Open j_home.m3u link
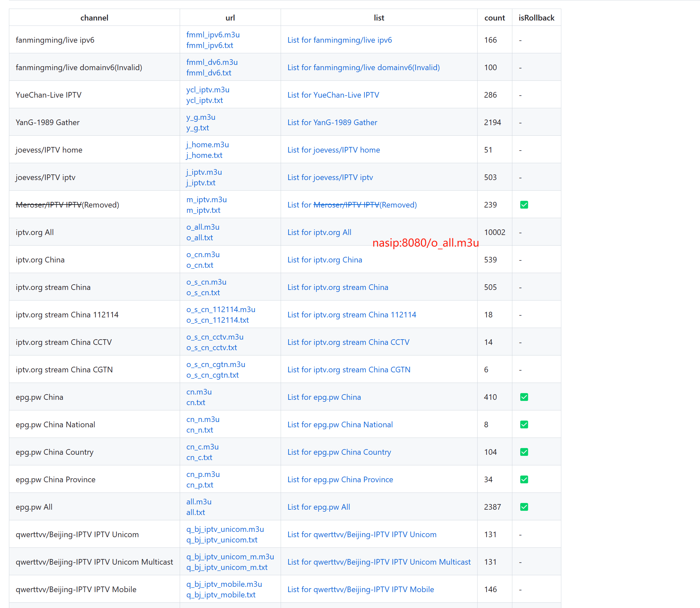The width and height of the screenshot is (700, 608). pyautogui.click(x=207, y=145)
